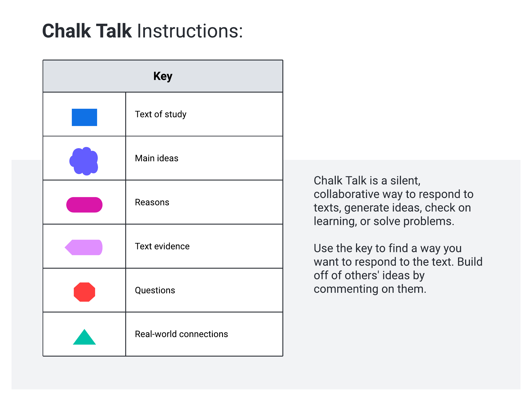Click the 'Questions' label in the table
Screen dimensions: 532x396
coord(155,290)
